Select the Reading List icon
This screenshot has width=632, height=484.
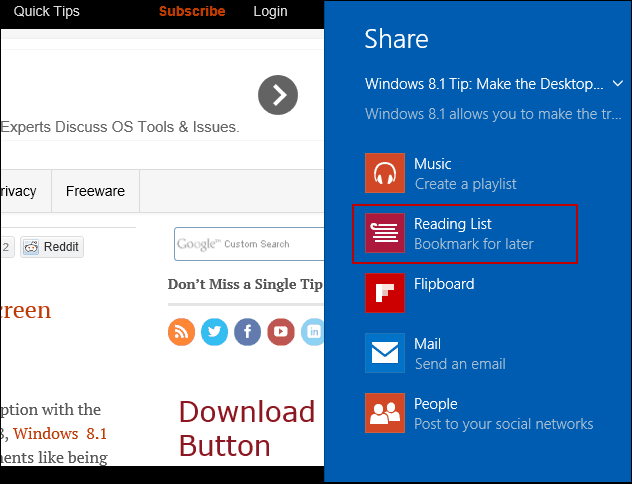click(385, 233)
